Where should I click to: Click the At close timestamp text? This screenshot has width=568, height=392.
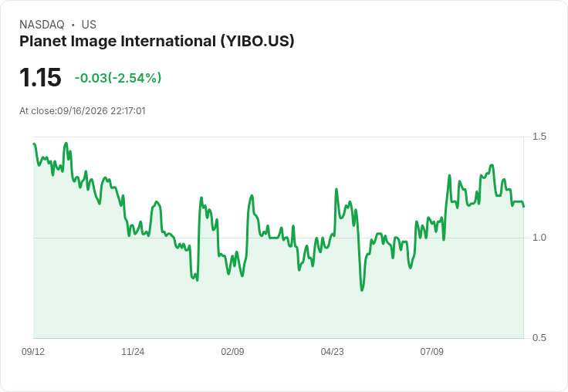pos(83,111)
